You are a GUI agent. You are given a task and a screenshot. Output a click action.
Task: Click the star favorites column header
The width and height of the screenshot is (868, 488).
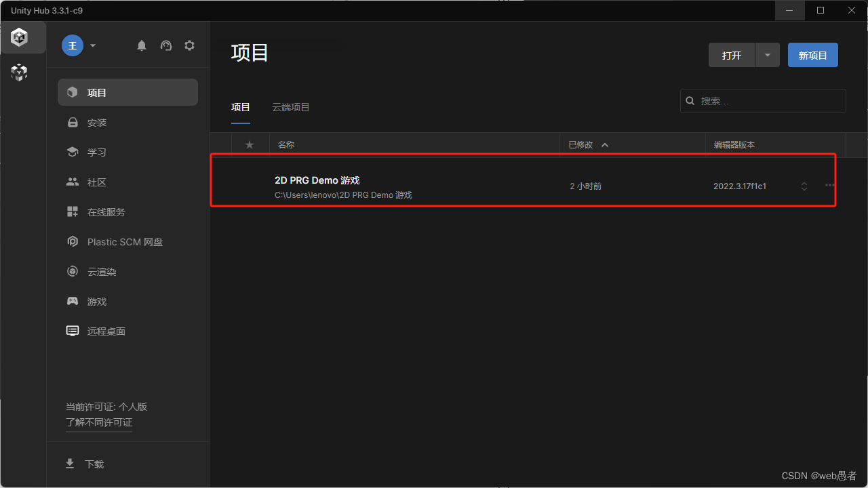click(x=250, y=144)
